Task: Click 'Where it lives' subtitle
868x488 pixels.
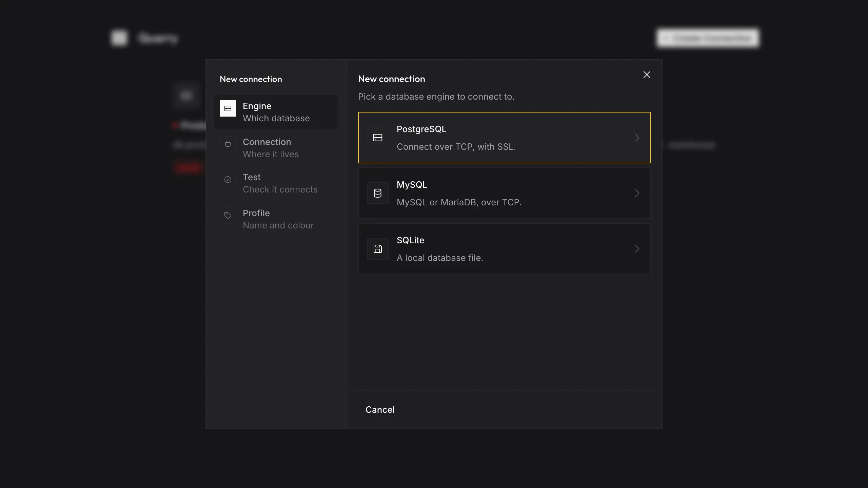Action: tap(271, 154)
